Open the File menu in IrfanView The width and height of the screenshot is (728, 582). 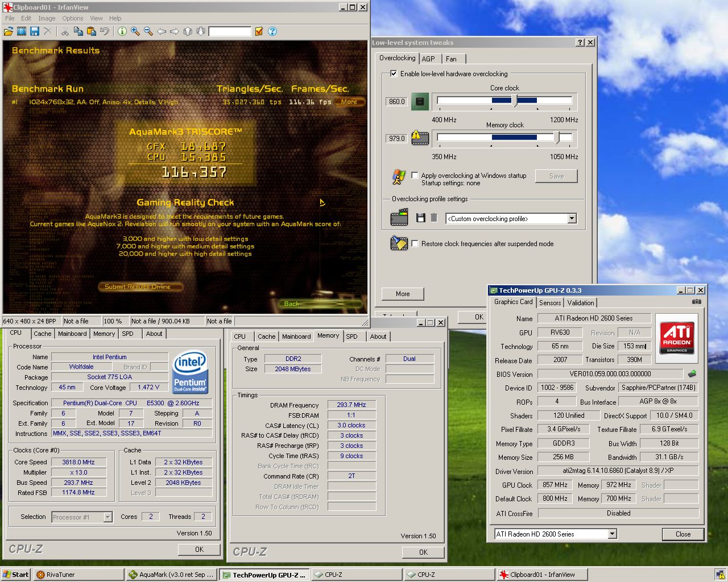pyautogui.click(x=10, y=18)
